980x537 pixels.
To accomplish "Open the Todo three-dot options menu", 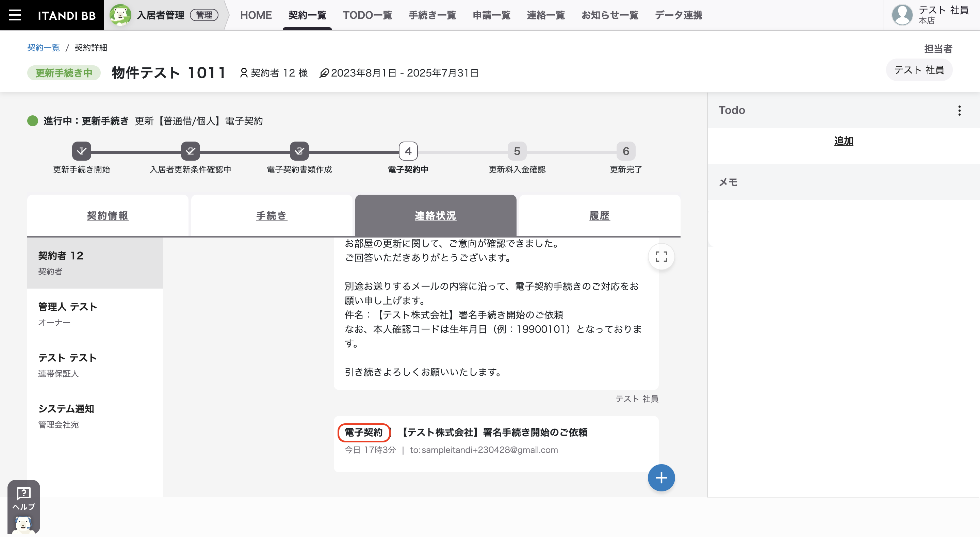I will pos(959,110).
